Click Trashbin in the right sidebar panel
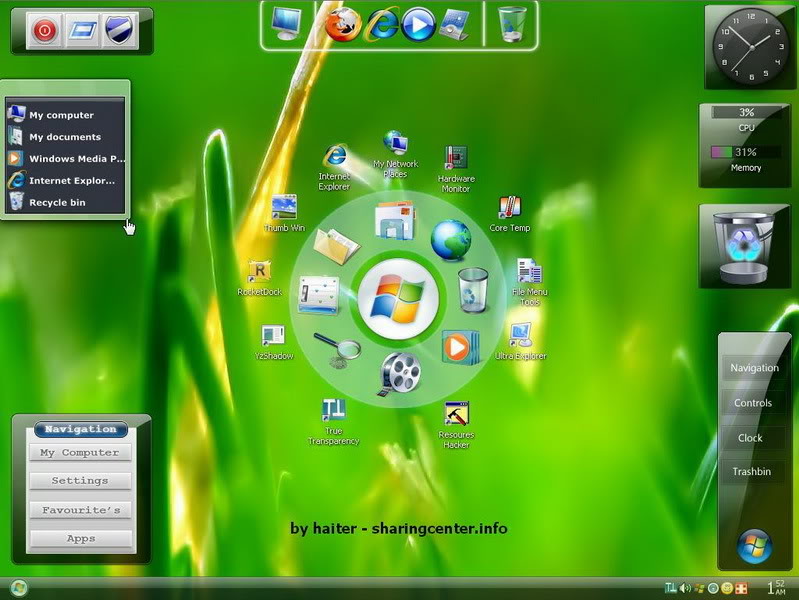This screenshot has width=799, height=600. [752, 472]
